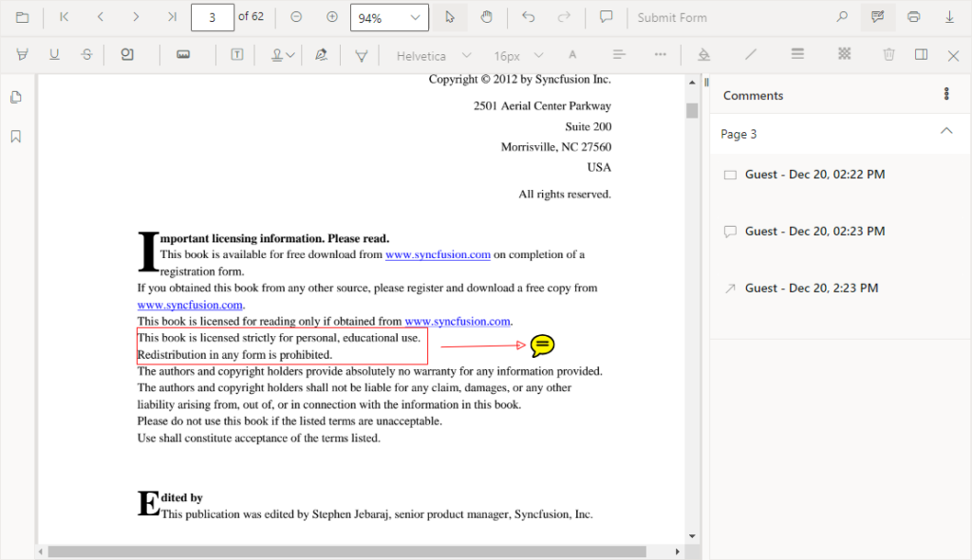Open the stroke color picker

(751, 54)
